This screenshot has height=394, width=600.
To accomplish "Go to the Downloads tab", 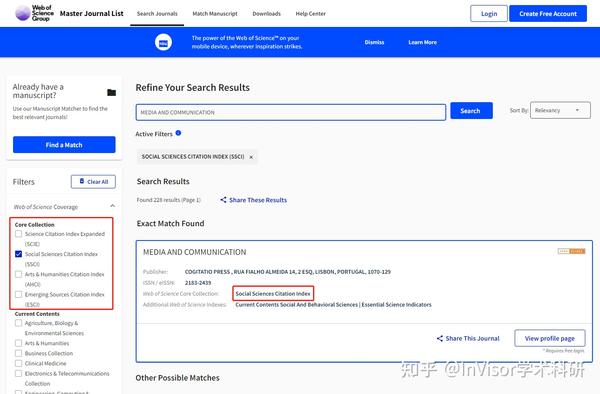I will coord(266,14).
